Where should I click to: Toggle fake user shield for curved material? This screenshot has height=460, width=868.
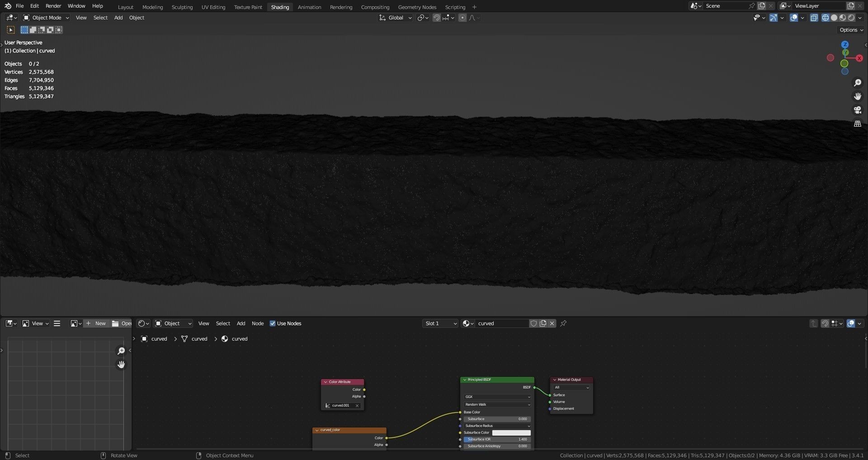(x=533, y=323)
